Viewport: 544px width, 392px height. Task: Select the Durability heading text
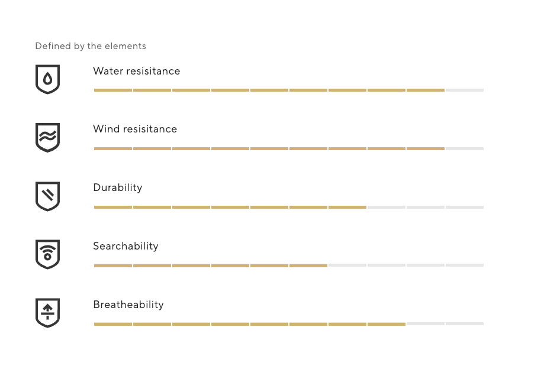point(118,187)
